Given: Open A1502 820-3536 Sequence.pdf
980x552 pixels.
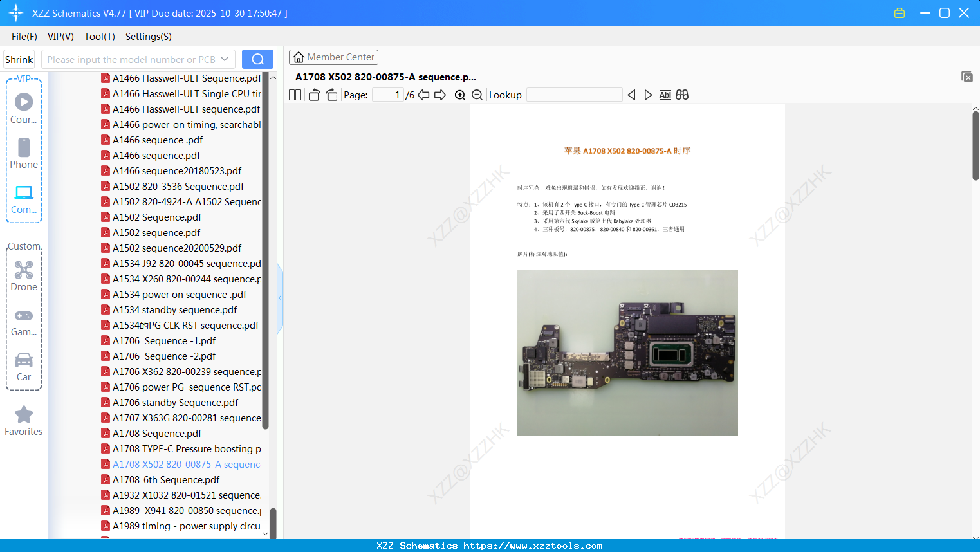Looking at the screenshot, I should click(173, 186).
